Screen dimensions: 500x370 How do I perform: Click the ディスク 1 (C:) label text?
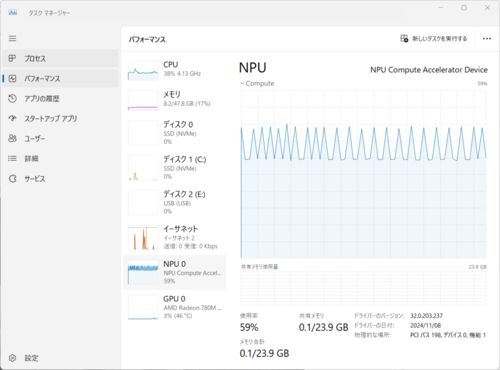(185, 159)
